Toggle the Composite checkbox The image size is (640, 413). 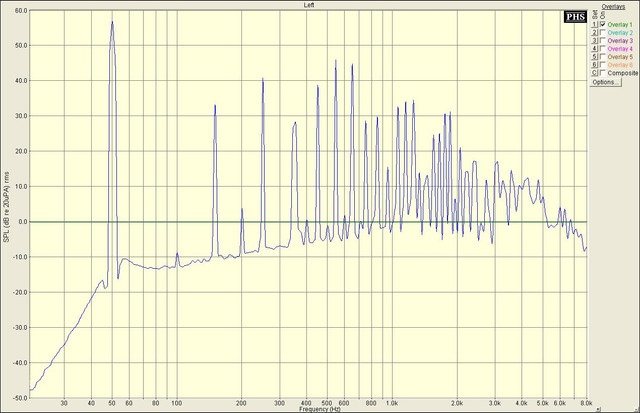point(602,73)
